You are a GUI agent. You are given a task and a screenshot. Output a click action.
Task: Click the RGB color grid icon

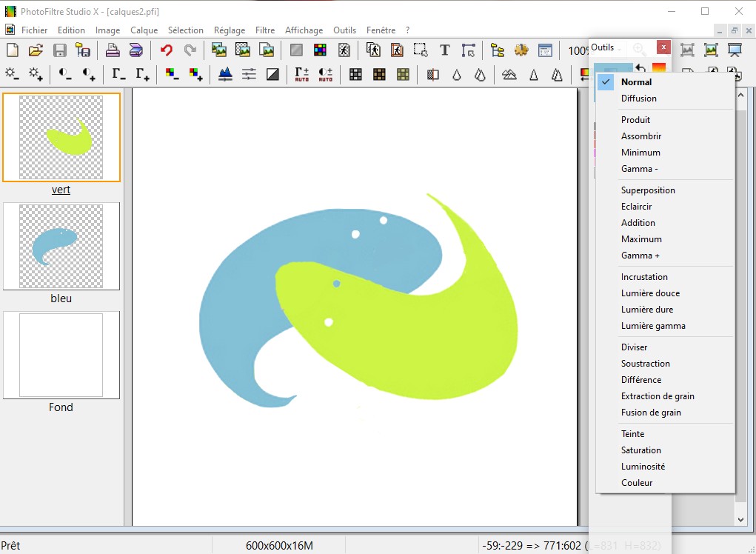point(320,50)
